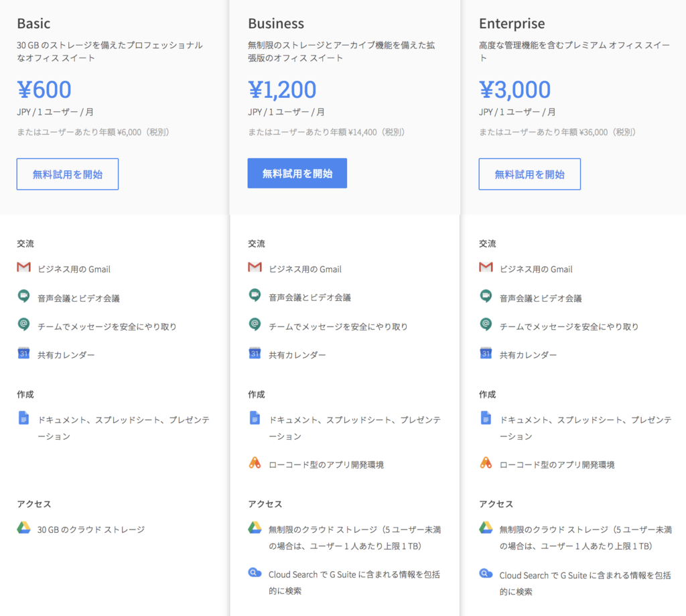The height and width of the screenshot is (616, 686).
Task: Click 'ローコード型のアプリ開発環境' in Business plan
Action: (326, 465)
